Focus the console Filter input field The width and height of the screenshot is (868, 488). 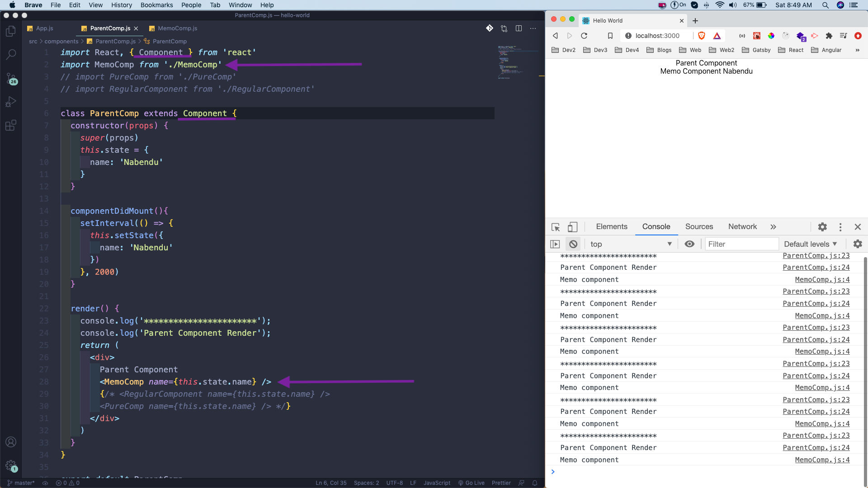pos(742,244)
